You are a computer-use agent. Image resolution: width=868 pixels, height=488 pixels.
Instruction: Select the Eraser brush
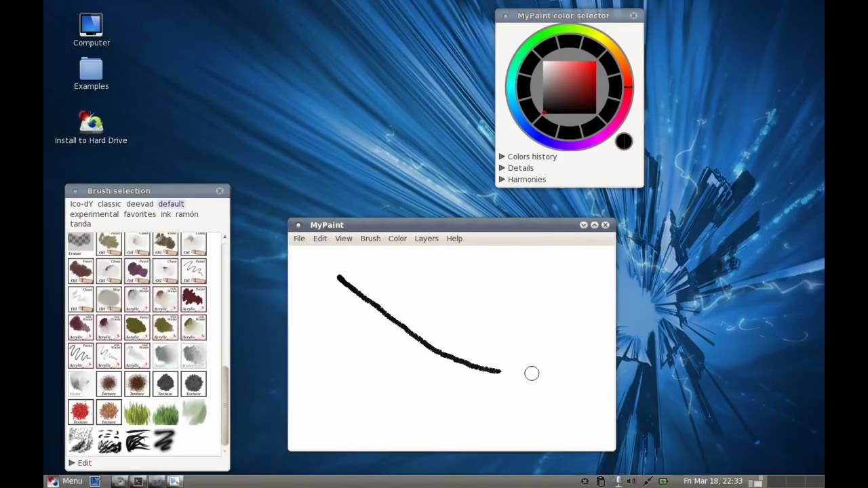(81, 244)
